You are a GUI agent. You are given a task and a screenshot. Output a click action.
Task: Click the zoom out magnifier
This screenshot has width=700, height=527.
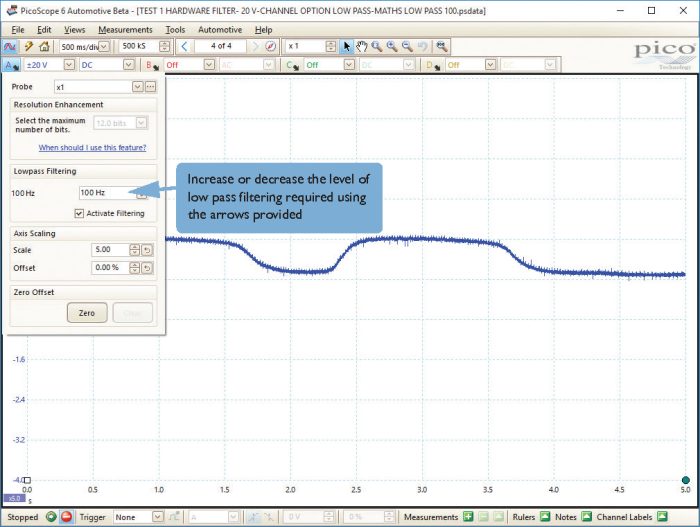(407, 46)
